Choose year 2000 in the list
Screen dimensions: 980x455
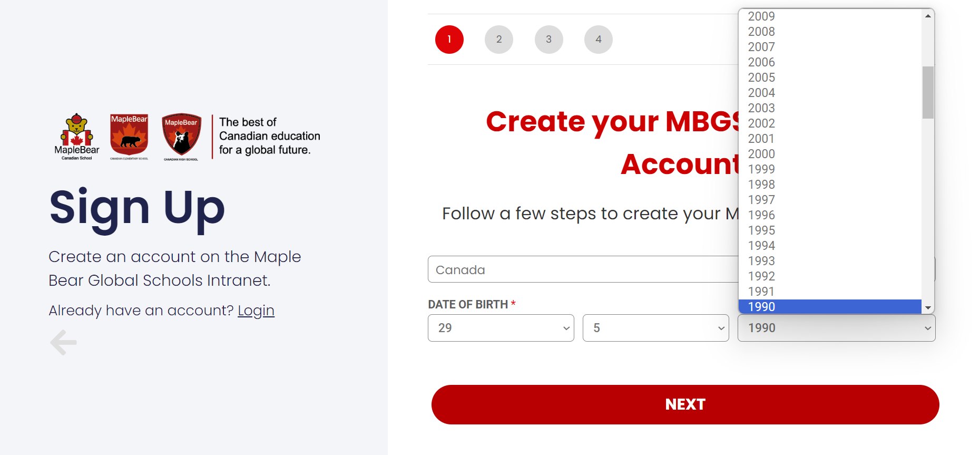(x=830, y=154)
